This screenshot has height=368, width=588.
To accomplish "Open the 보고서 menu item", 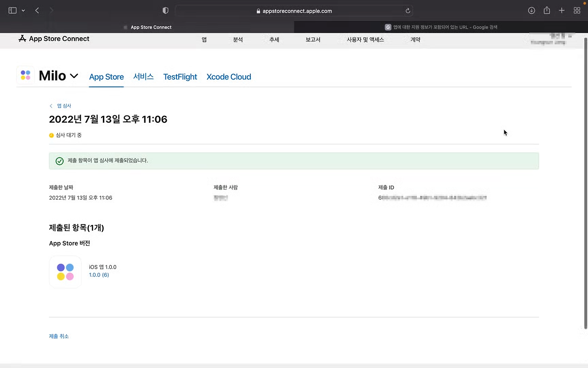I will pyautogui.click(x=313, y=40).
